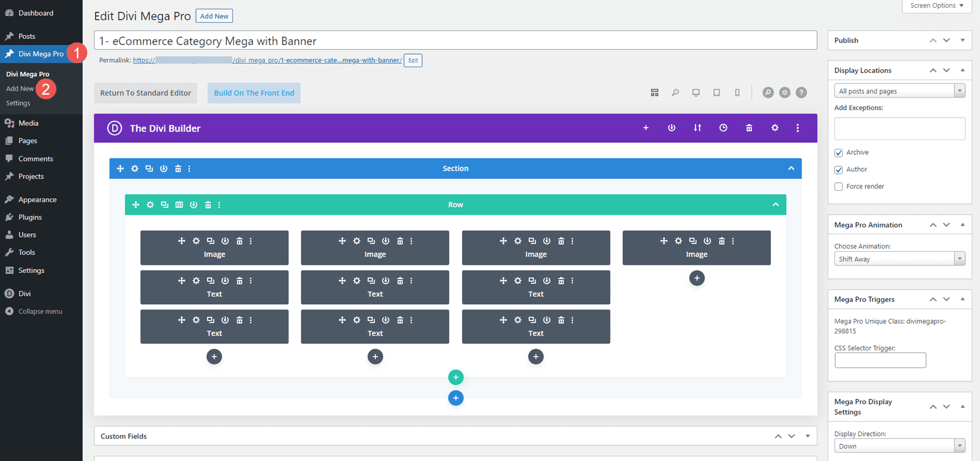Disable the Section with its power icon
980x461 pixels.
coord(163,169)
